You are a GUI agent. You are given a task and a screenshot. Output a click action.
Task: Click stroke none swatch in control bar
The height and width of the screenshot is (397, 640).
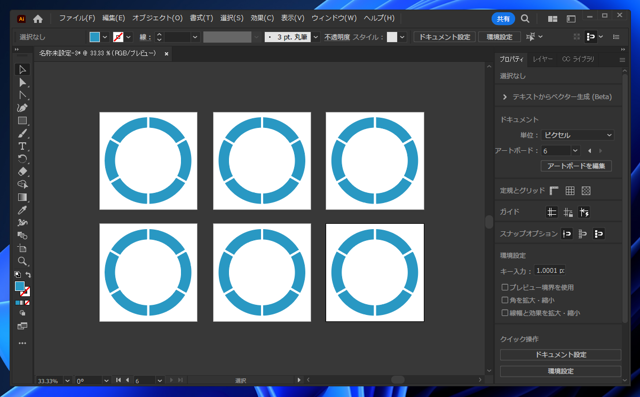(x=118, y=37)
